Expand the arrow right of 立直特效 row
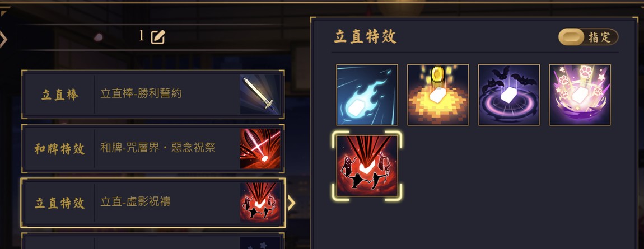The height and width of the screenshot is (249, 644). tap(292, 203)
